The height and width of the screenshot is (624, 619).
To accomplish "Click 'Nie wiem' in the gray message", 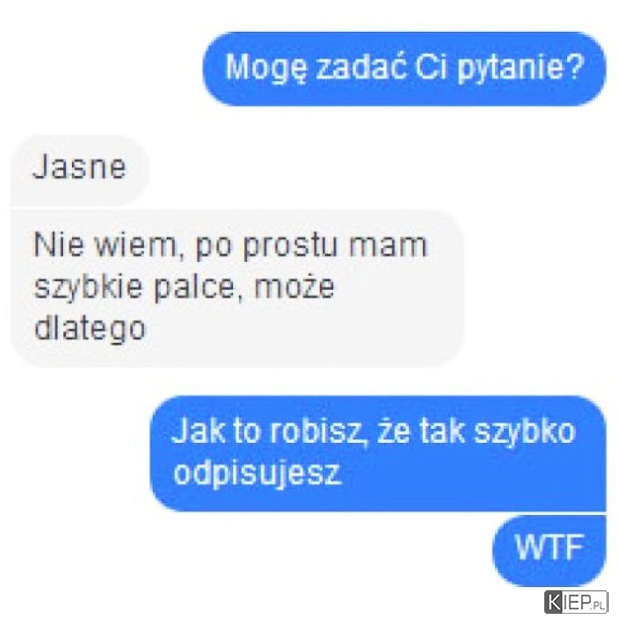I will 105,246.
